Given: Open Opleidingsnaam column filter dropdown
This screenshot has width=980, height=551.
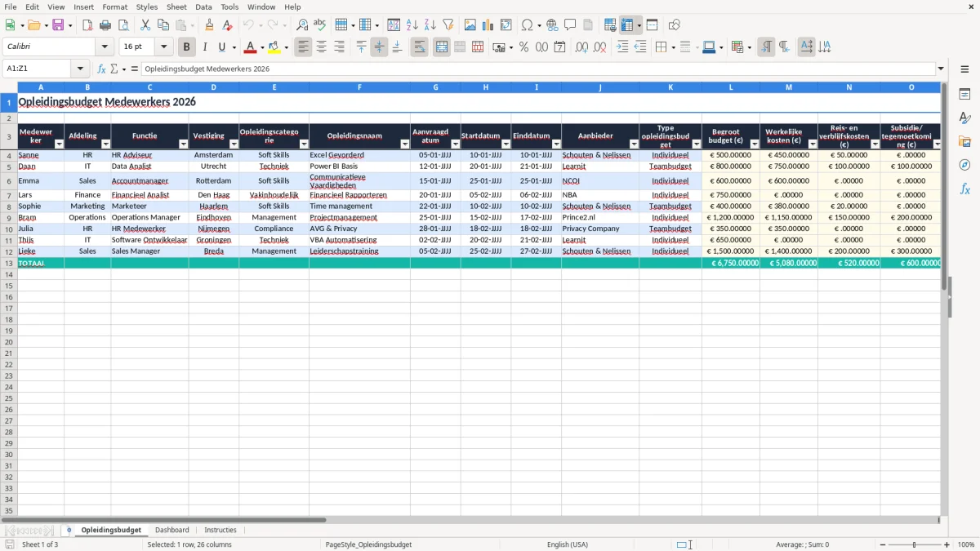Looking at the screenshot, I should point(405,144).
